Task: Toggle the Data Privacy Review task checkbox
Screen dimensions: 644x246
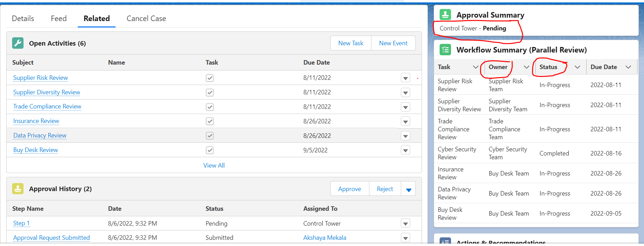Action: (210, 136)
